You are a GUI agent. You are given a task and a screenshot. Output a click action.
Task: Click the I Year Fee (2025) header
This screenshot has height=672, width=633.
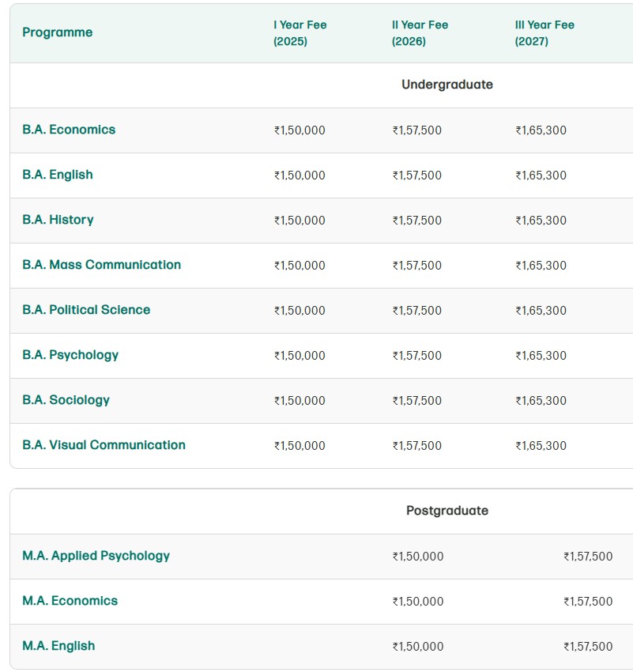click(x=300, y=32)
